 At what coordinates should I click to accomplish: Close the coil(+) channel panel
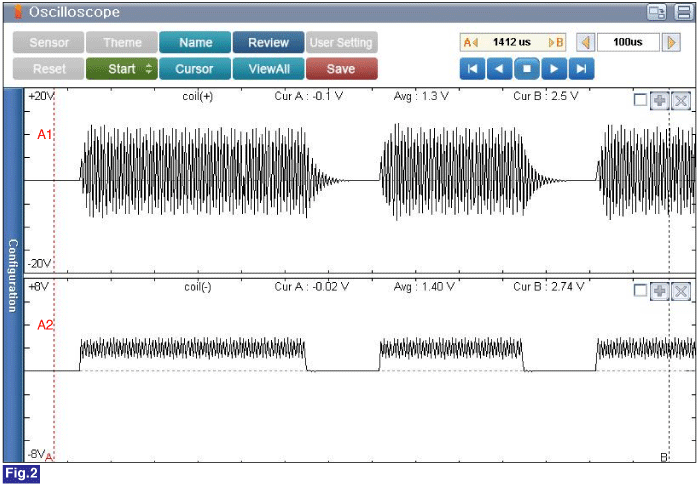point(681,101)
